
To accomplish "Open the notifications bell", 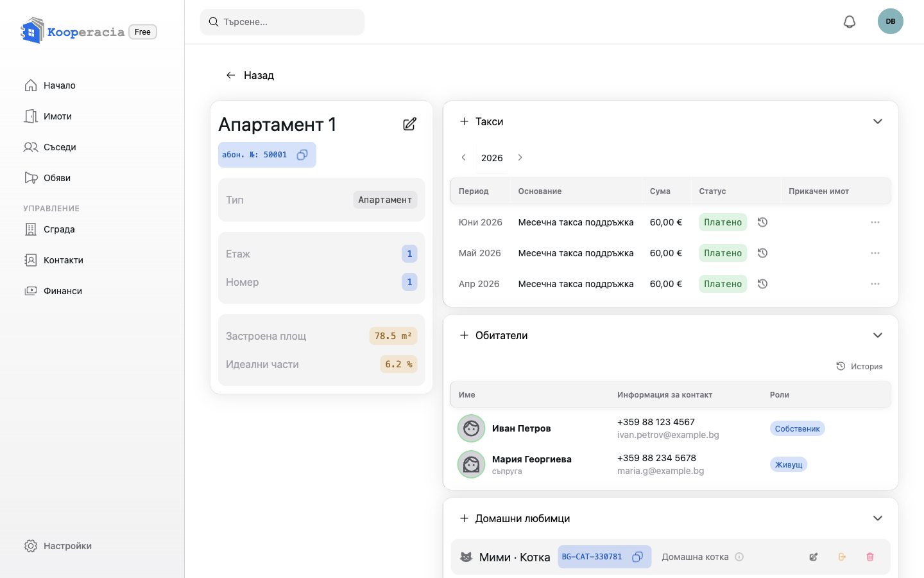I will 850,22.
